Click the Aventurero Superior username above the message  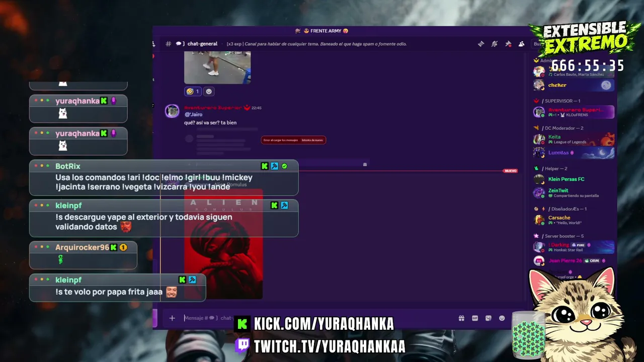214,108
